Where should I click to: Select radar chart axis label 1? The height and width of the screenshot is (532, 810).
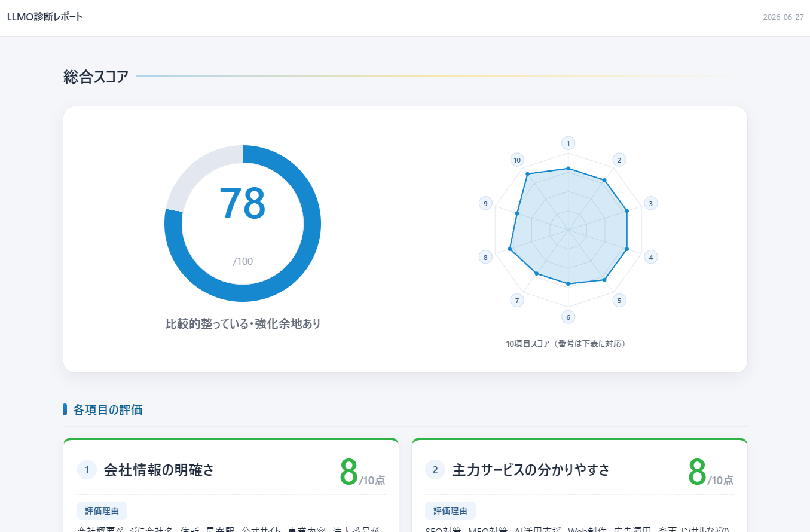568,143
